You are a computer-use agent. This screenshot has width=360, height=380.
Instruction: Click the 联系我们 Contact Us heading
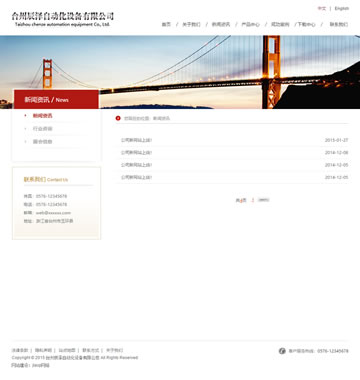coord(46,179)
